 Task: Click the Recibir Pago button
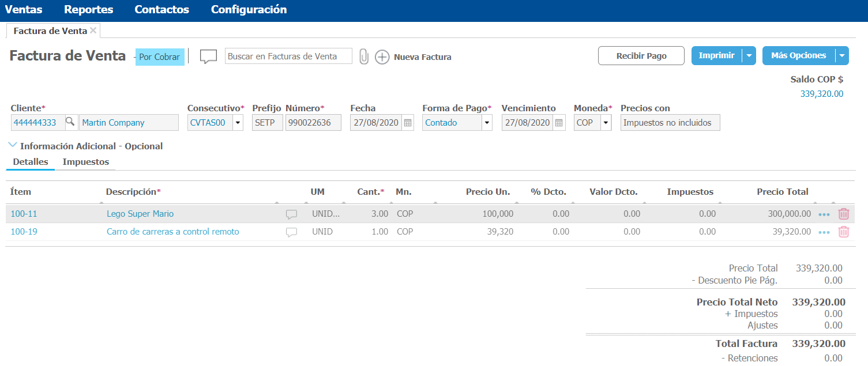point(641,56)
